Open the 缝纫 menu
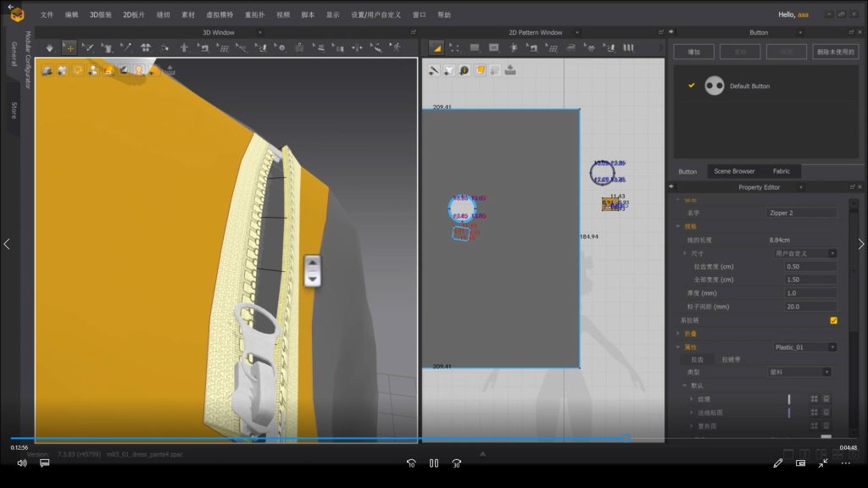Image resolution: width=868 pixels, height=488 pixels. coord(162,14)
